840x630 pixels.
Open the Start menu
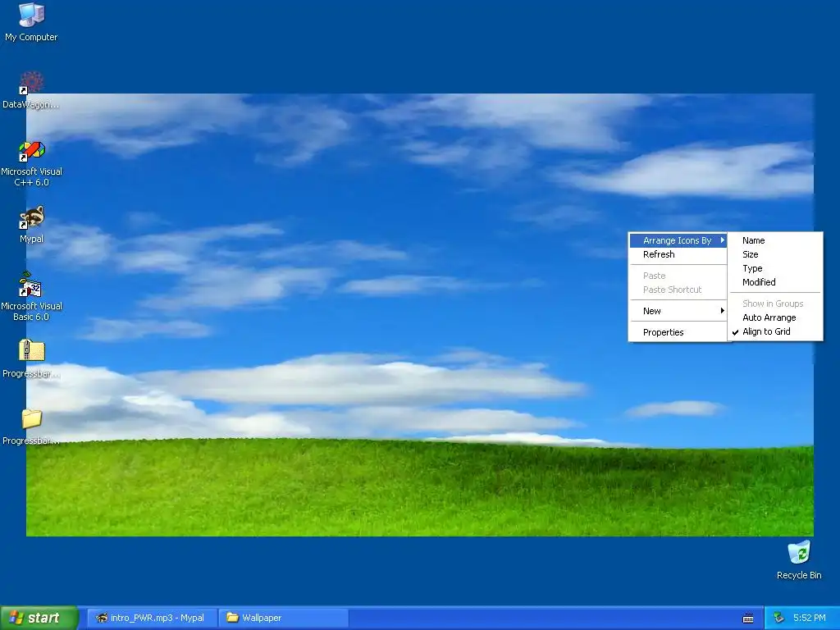[39, 618]
